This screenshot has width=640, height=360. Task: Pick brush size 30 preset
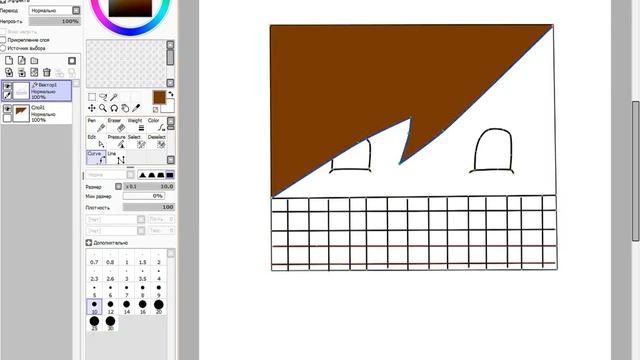(x=110, y=323)
